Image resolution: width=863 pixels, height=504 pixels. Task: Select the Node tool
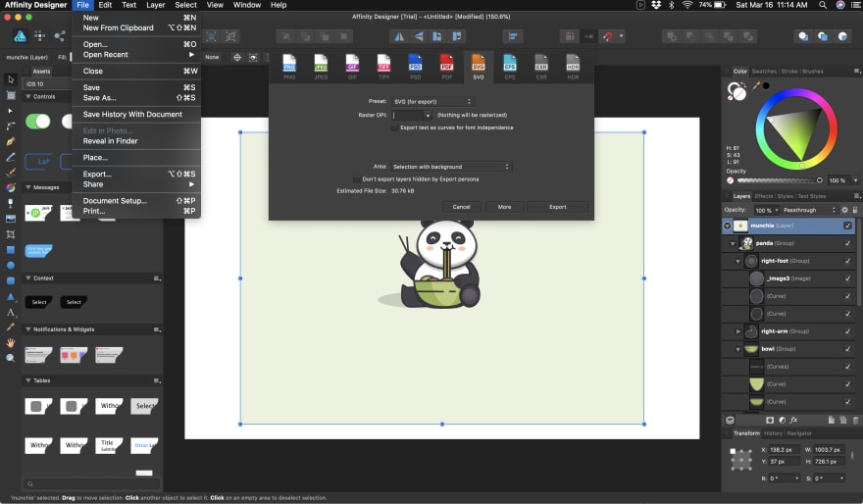click(11, 111)
